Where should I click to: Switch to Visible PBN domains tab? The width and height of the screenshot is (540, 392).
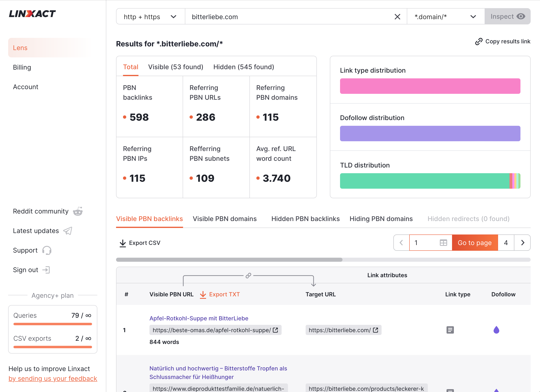[x=225, y=219]
